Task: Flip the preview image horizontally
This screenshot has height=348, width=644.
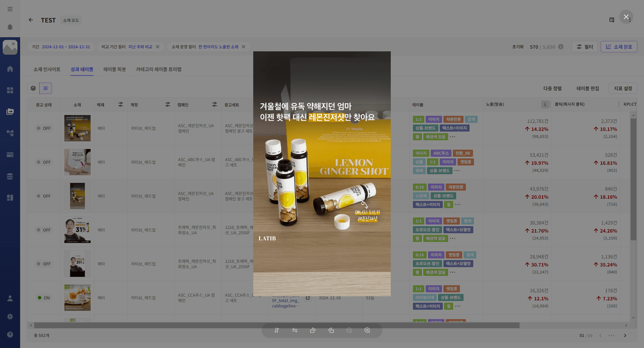Action: [295, 331]
